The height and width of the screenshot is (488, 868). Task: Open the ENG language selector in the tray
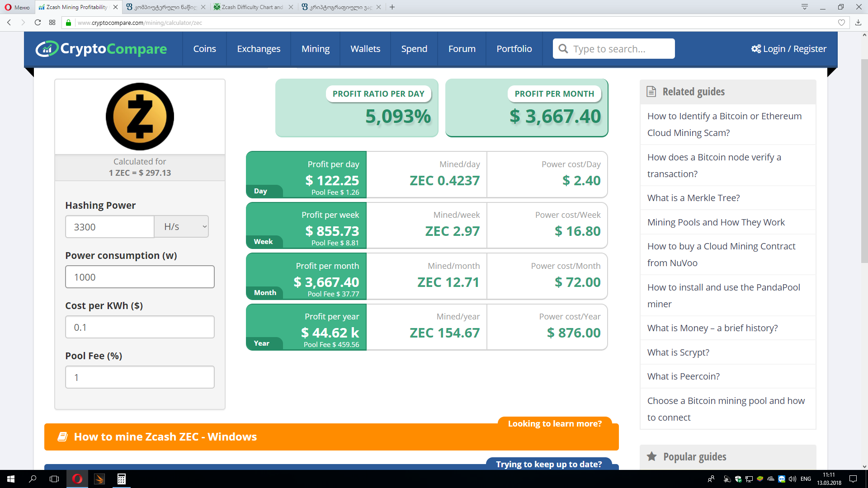pyautogui.click(x=806, y=479)
